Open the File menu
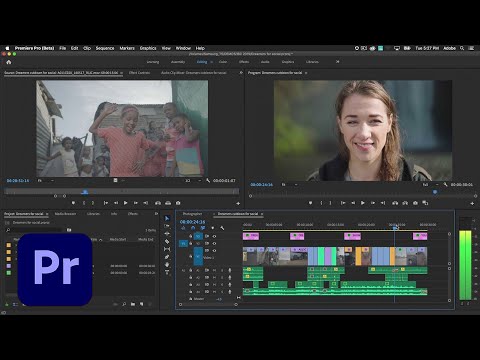This screenshot has height=360, width=480. click(62, 48)
